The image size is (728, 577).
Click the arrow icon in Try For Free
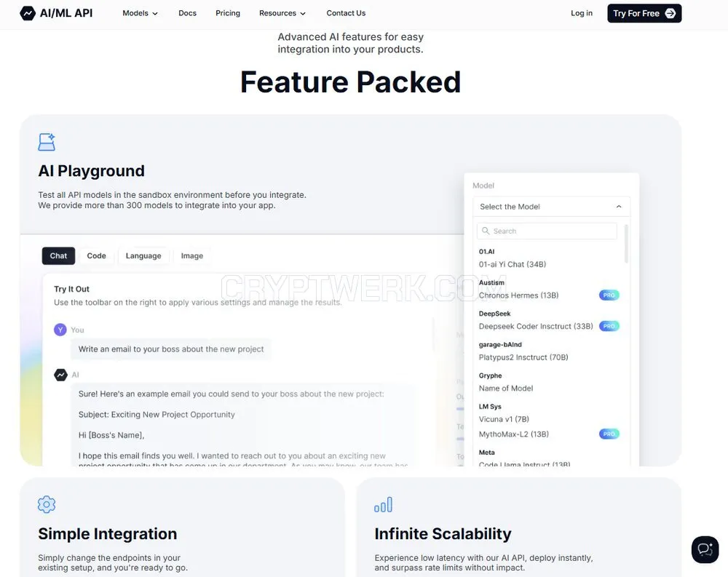[670, 14]
